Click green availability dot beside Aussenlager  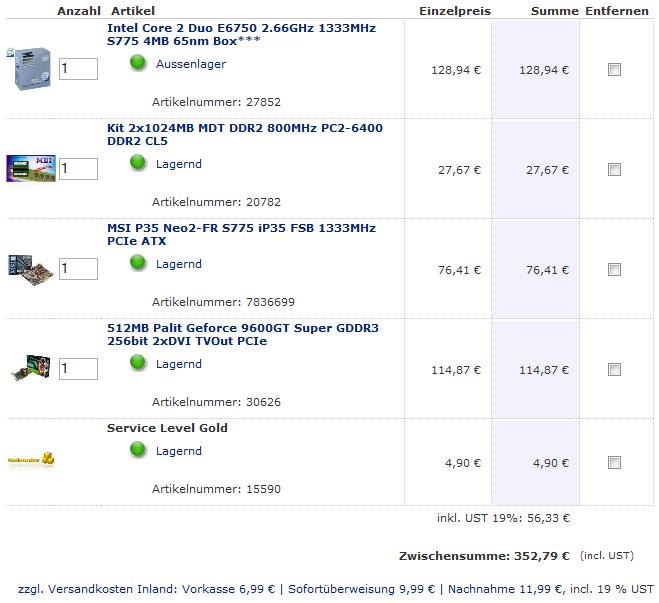(137, 63)
